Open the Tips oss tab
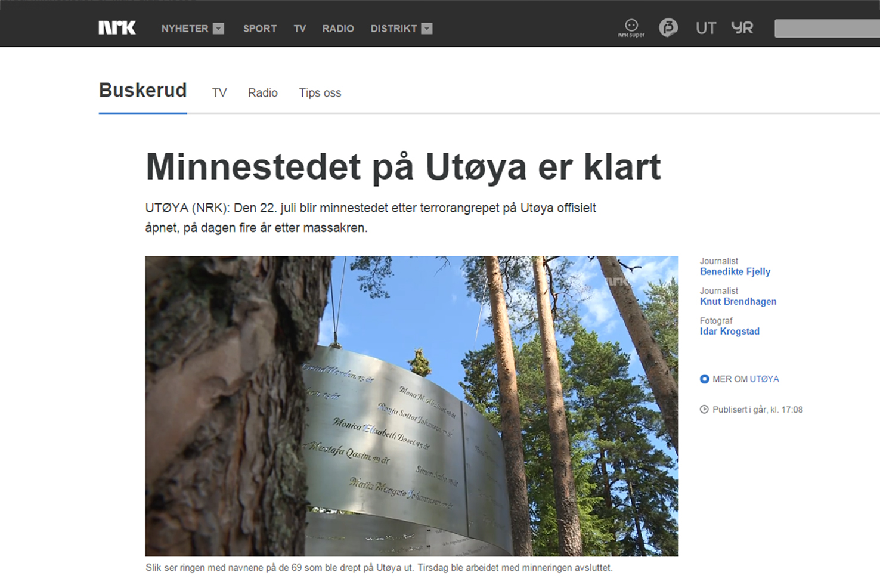The image size is (880, 588). 320,93
